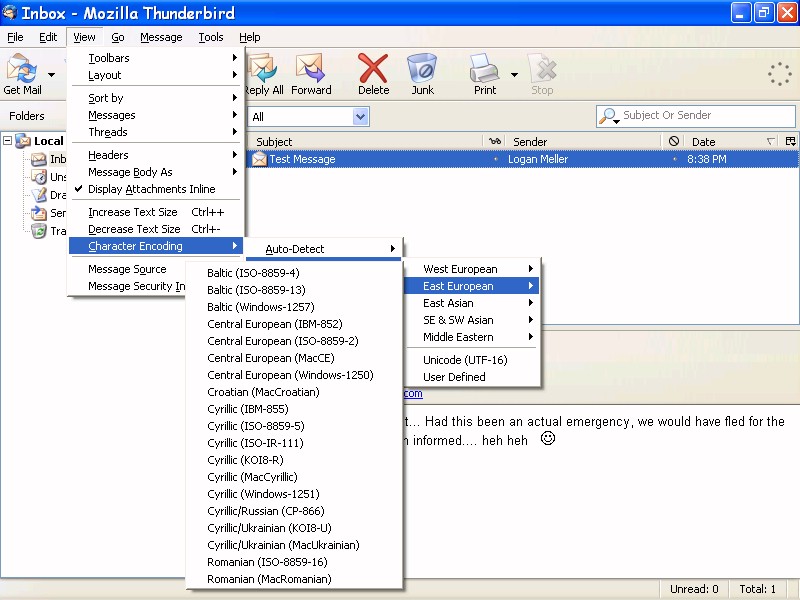This screenshot has height=600, width=800.
Task: Click the column picker icon
Action: (791, 141)
